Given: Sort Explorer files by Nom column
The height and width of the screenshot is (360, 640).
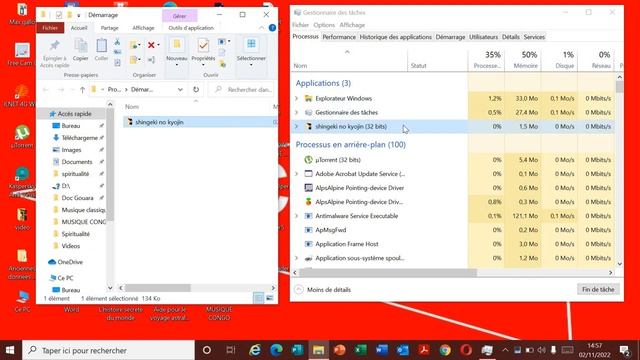Looking at the screenshot, I should pyautogui.click(x=132, y=107).
